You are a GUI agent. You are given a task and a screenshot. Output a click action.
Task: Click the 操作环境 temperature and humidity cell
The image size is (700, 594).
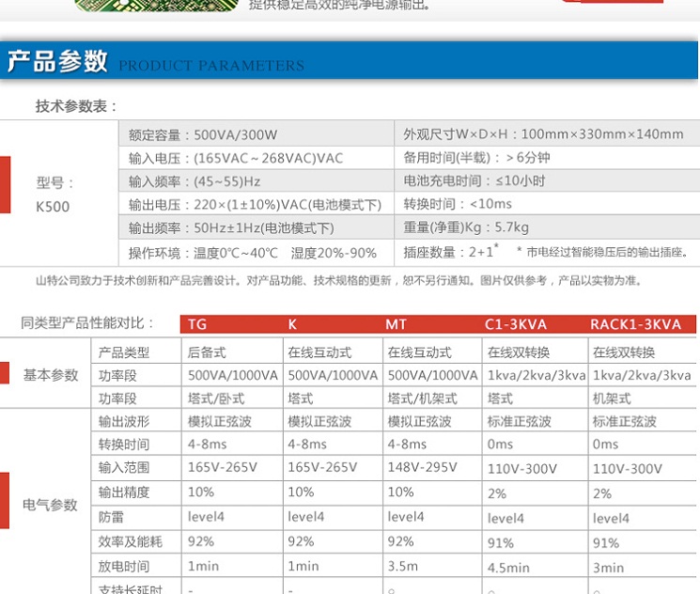(x=257, y=253)
